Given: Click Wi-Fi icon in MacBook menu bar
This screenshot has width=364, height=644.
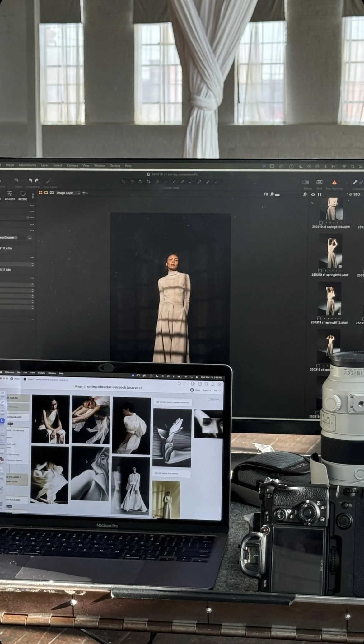Looking at the screenshot, I should point(186,377).
